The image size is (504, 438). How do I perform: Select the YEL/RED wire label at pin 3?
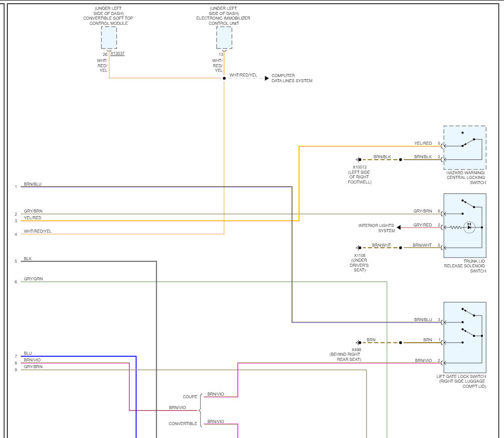(x=33, y=218)
